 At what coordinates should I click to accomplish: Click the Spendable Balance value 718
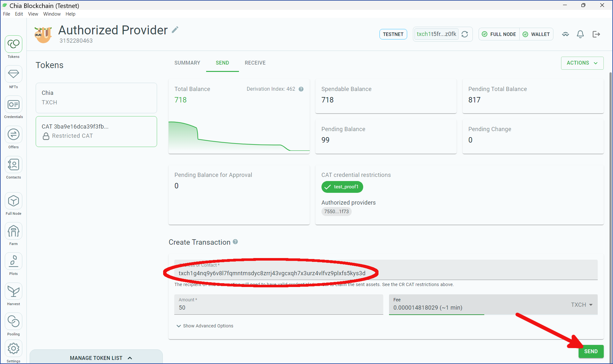tap(328, 100)
